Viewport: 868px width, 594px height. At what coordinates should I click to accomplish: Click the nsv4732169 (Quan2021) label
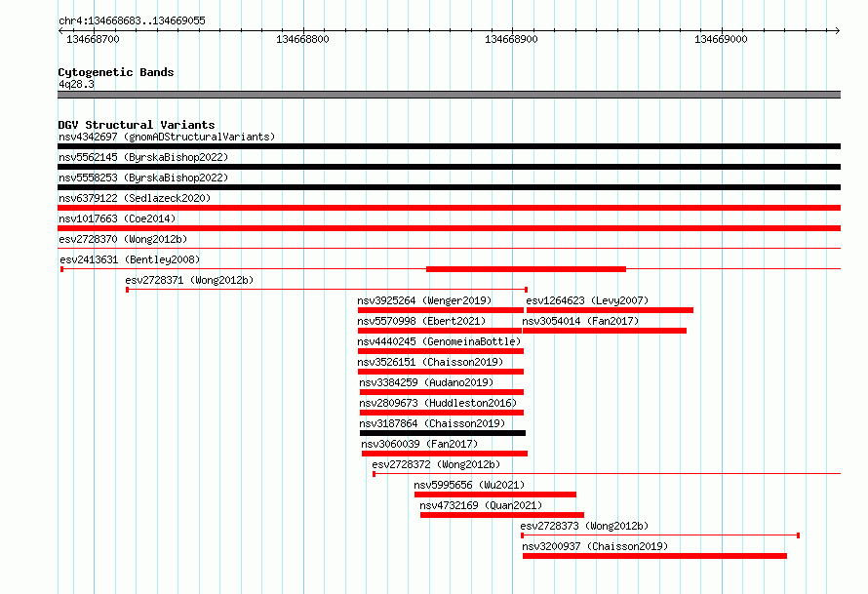[481, 505]
